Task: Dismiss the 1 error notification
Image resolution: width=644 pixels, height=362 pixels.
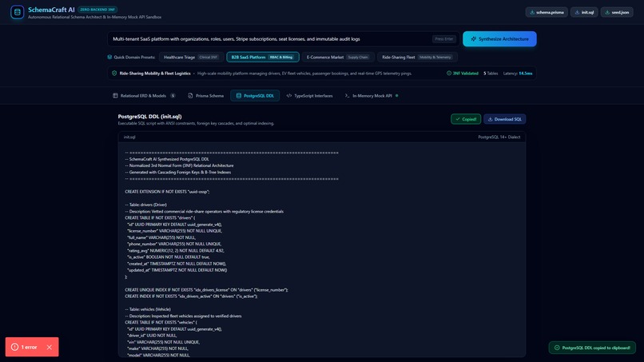Action: pyautogui.click(x=50, y=347)
